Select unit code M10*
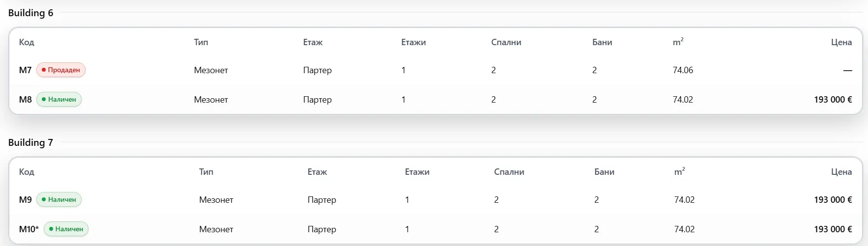868x246 pixels. [29, 229]
